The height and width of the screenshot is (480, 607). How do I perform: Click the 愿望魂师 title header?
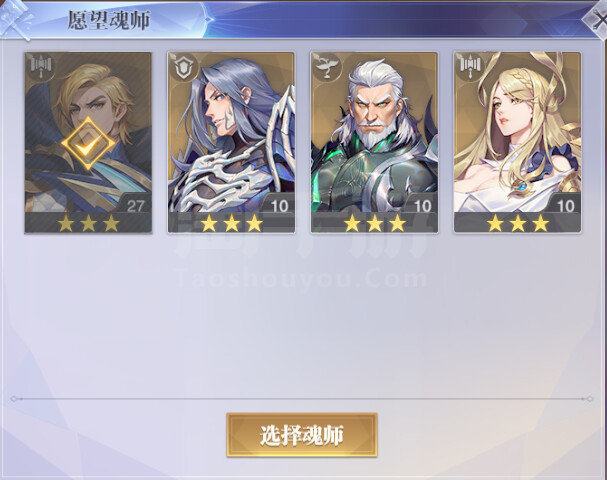point(108,20)
